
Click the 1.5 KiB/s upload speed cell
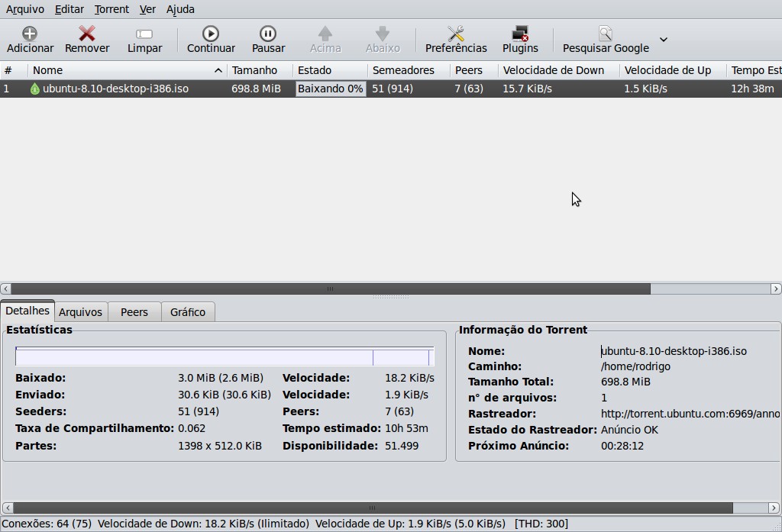click(x=645, y=89)
